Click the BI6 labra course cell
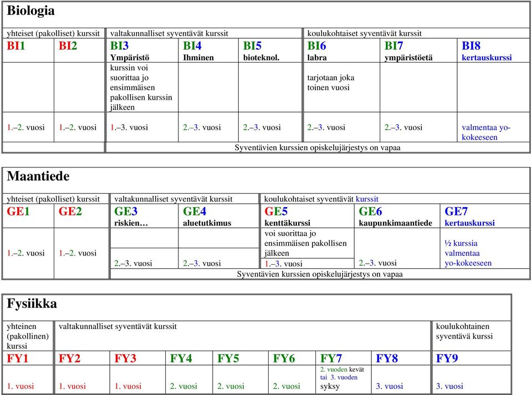The height and width of the screenshot is (395, 532). pyautogui.click(x=342, y=50)
